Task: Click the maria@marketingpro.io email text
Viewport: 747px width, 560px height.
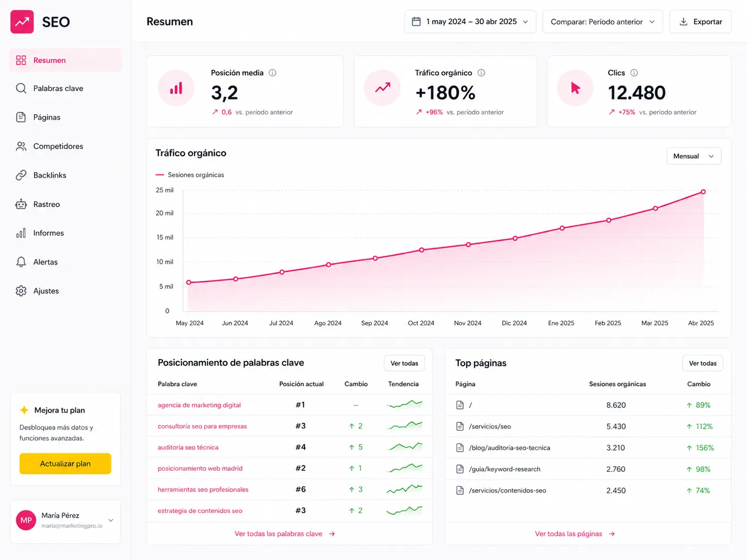Action: [72, 526]
